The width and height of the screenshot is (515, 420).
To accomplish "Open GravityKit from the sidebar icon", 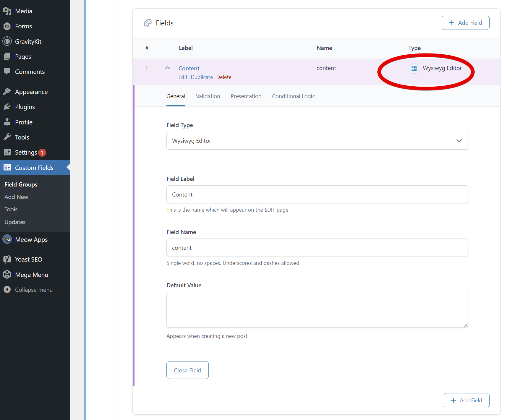I will click(x=7, y=41).
